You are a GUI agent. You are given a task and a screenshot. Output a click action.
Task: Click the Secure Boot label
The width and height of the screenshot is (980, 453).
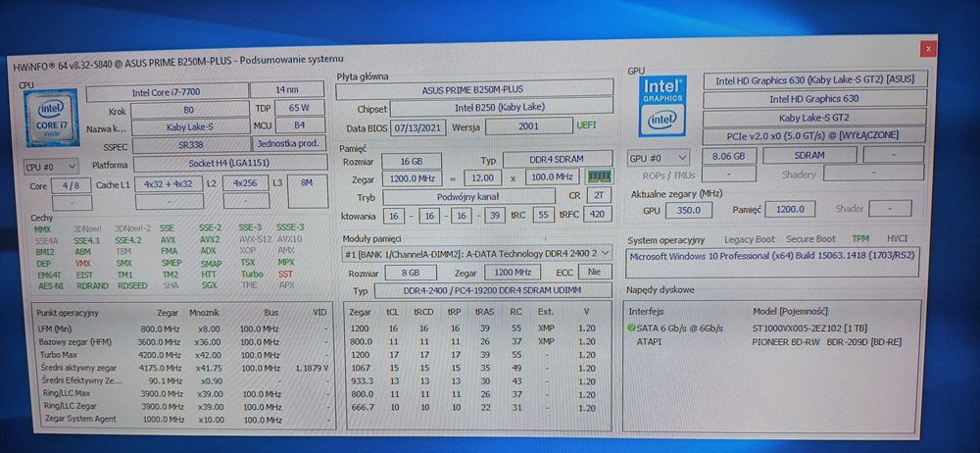pyautogui.click(x=810, y=239)
